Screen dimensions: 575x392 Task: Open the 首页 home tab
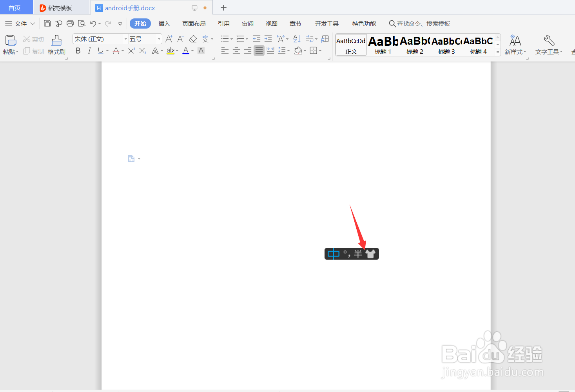[15, 8]
